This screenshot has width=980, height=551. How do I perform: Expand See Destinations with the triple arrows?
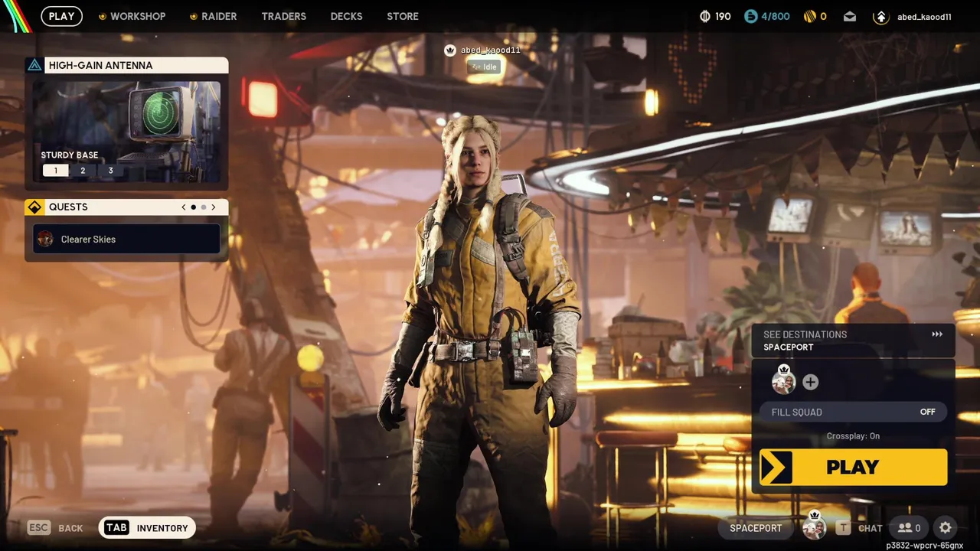tap(937, 334)
